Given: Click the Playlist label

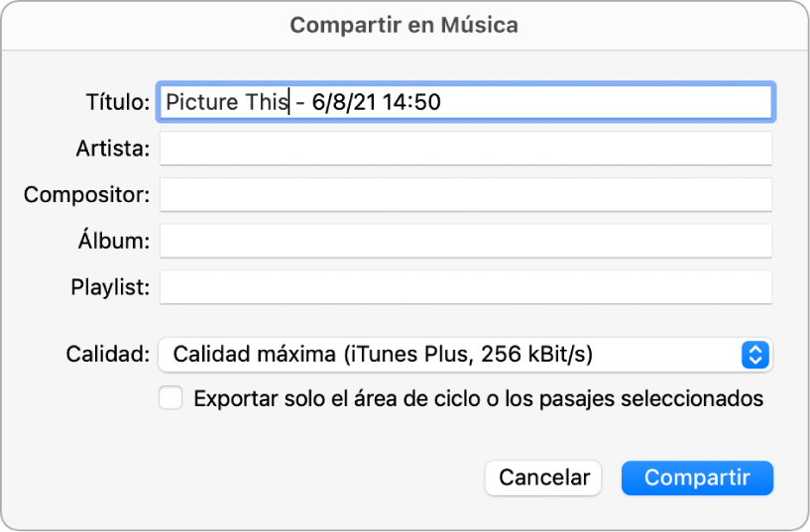Looking at the screenshot, I should [x=110, y=287].
